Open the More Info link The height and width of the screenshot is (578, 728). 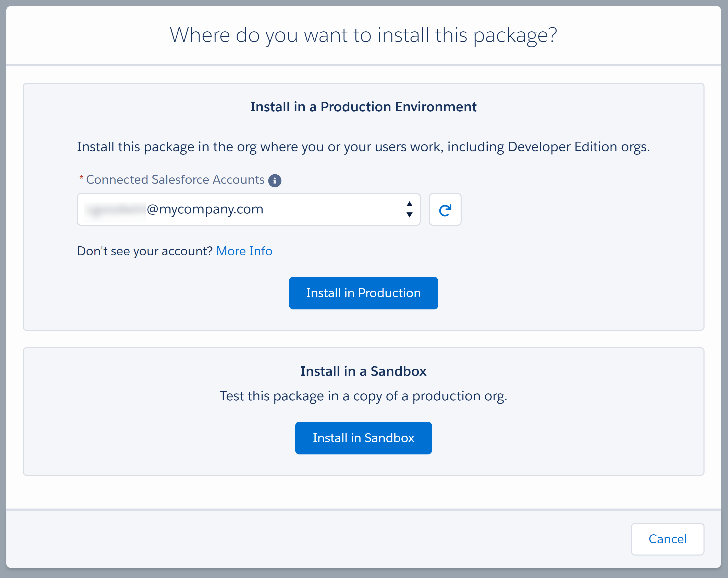244,251
